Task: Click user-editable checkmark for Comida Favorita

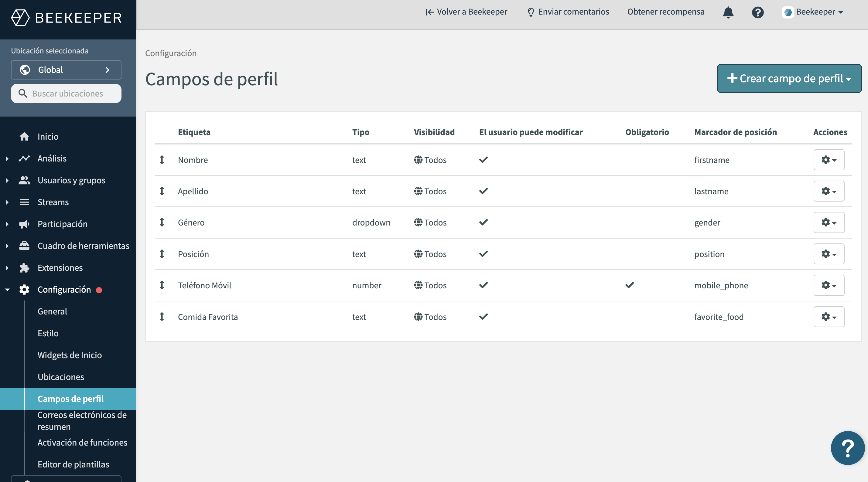Action: 483,317
